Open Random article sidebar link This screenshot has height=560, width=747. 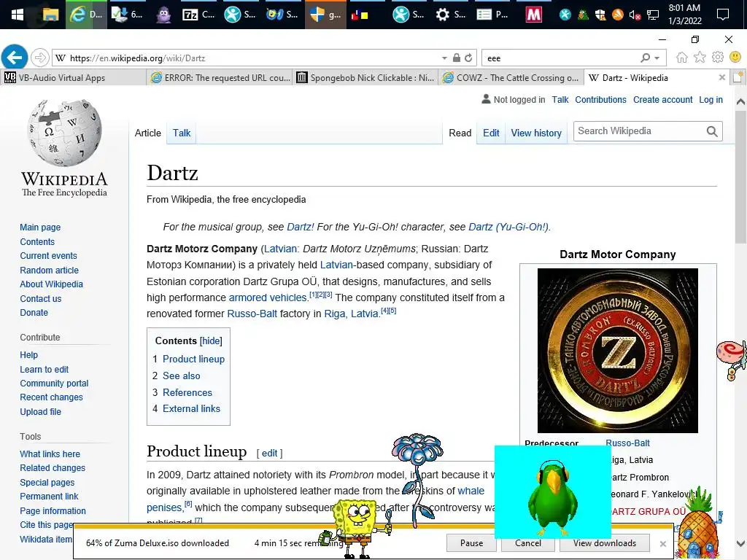click(49, 270)
